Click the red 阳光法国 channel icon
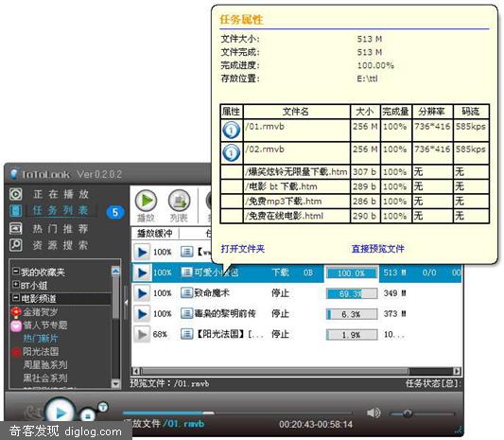 point(16,352)
